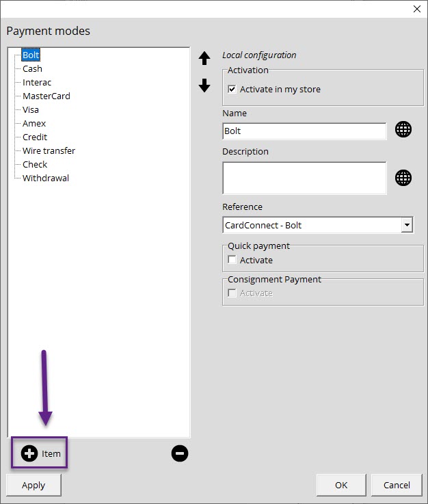The width and height of the screenshot is (428, 504).
Task: Cancel the Payment modes dialog
Action: (x=397, y=485)
